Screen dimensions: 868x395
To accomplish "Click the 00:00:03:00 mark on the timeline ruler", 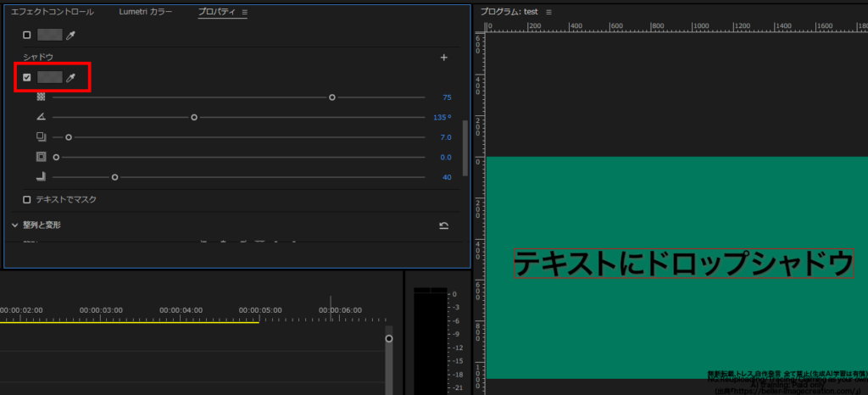I will (x=102, y=310).
